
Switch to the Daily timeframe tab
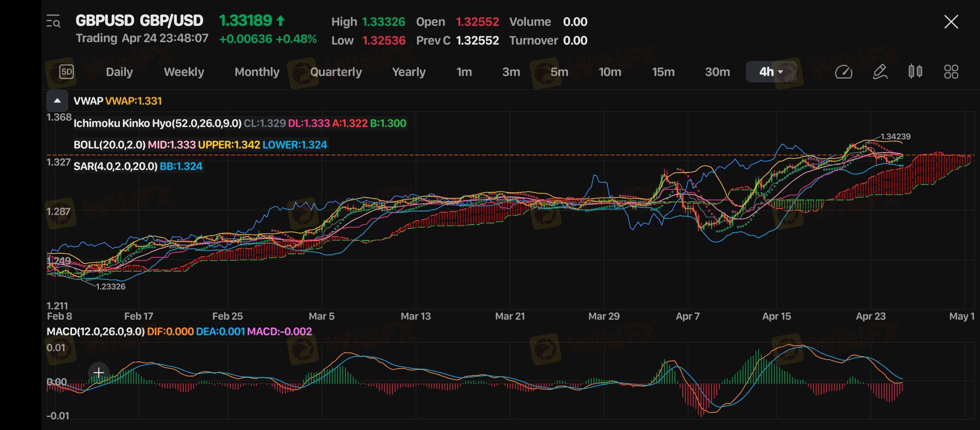pyautogui.click(x=119, y=72)
